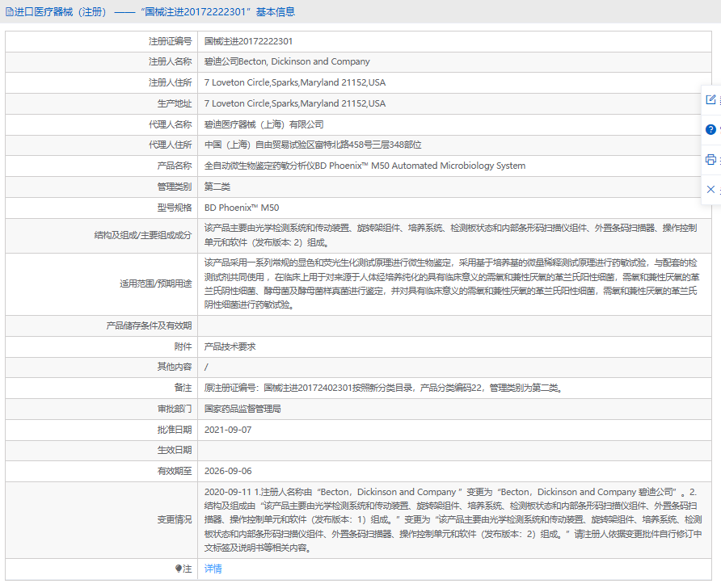Click the 有效期至 row label
This screenshot has width=721, height=588.
click(x=175, y=472)
